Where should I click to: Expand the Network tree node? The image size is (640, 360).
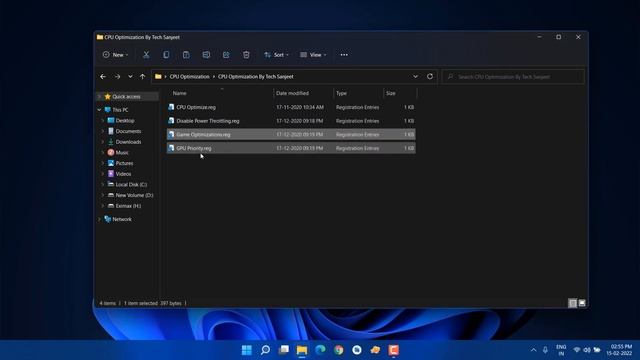99,219
